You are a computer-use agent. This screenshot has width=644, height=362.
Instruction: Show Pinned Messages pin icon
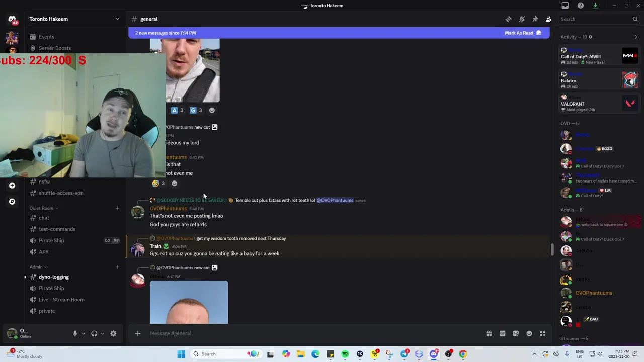pos(535,19)
